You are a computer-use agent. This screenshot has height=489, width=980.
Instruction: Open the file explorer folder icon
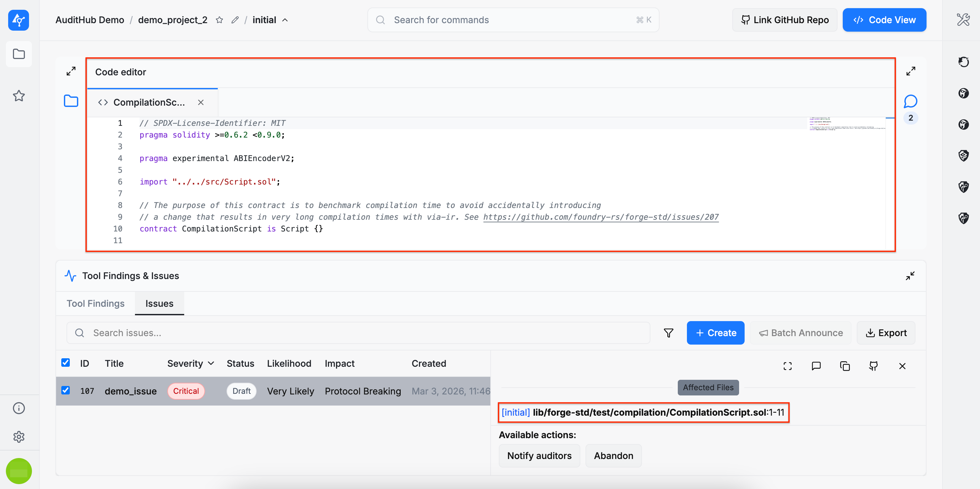71,101
